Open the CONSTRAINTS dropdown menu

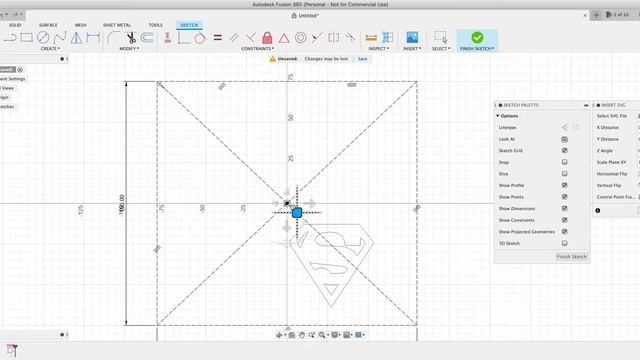(x=258, y=49)
